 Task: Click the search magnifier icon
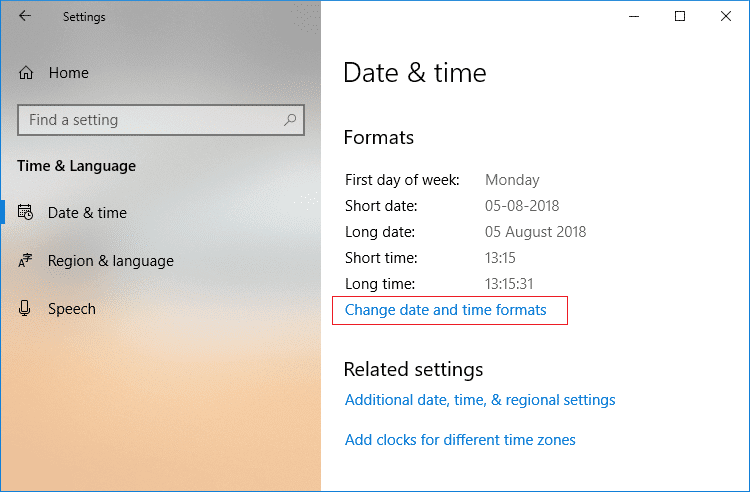(291, 120)
